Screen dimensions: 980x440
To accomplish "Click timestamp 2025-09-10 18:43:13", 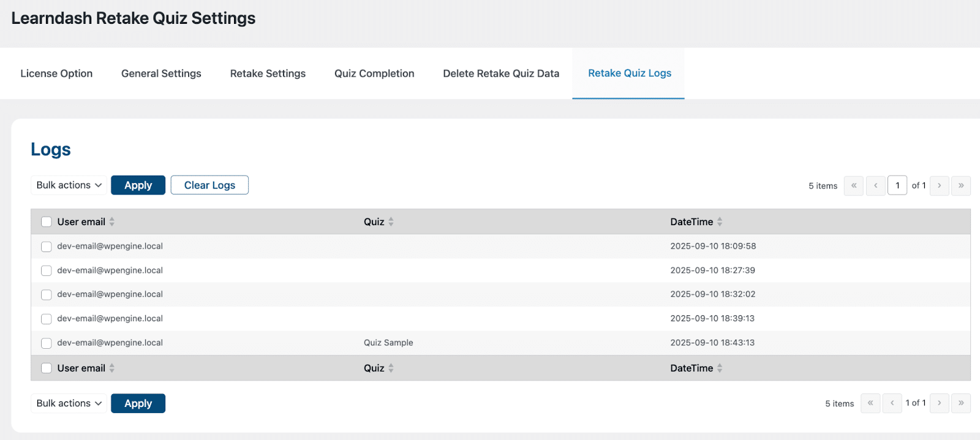I will 712,343.
